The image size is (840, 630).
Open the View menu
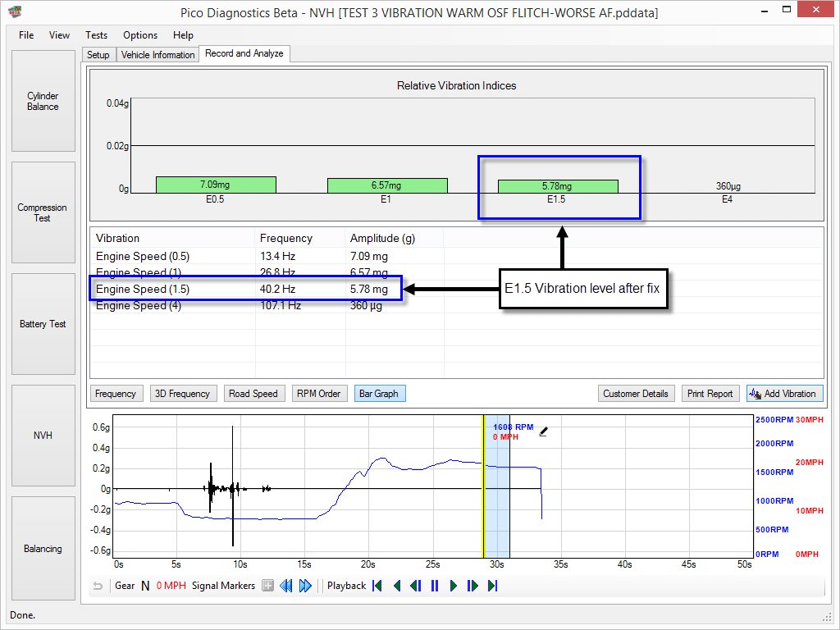click(59, 35)
